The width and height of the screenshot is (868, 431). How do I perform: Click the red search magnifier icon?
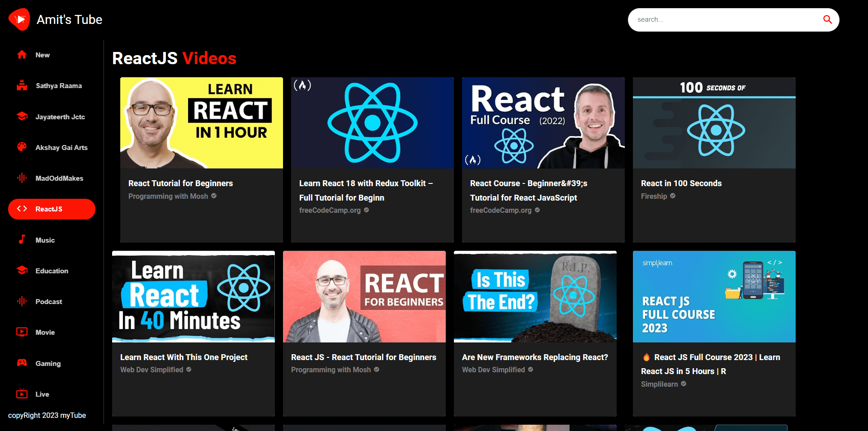point(827,19)
